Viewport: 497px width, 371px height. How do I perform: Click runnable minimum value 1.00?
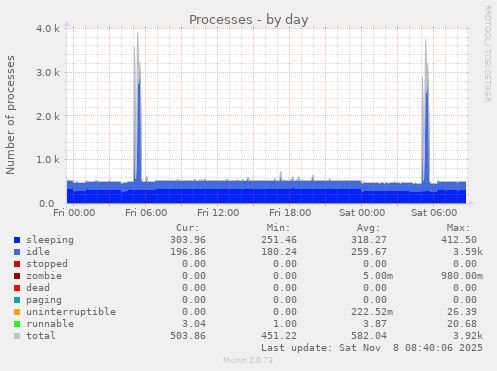pos(285,324)
